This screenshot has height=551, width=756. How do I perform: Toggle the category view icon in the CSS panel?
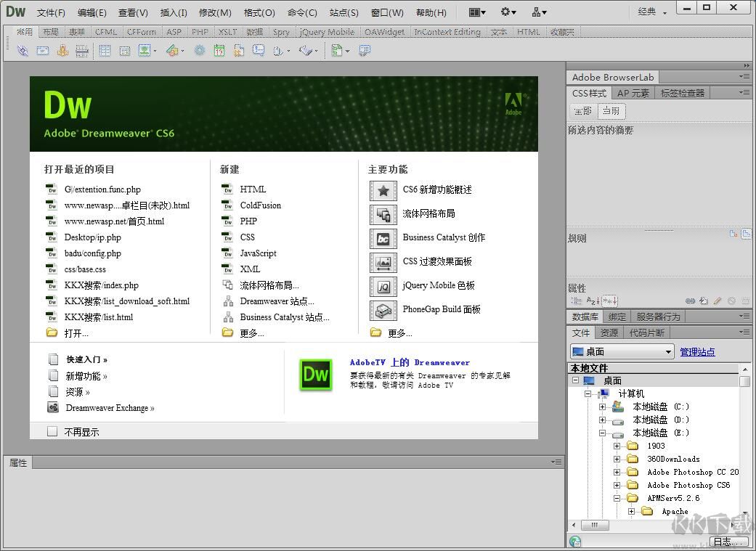pos(577,300)
